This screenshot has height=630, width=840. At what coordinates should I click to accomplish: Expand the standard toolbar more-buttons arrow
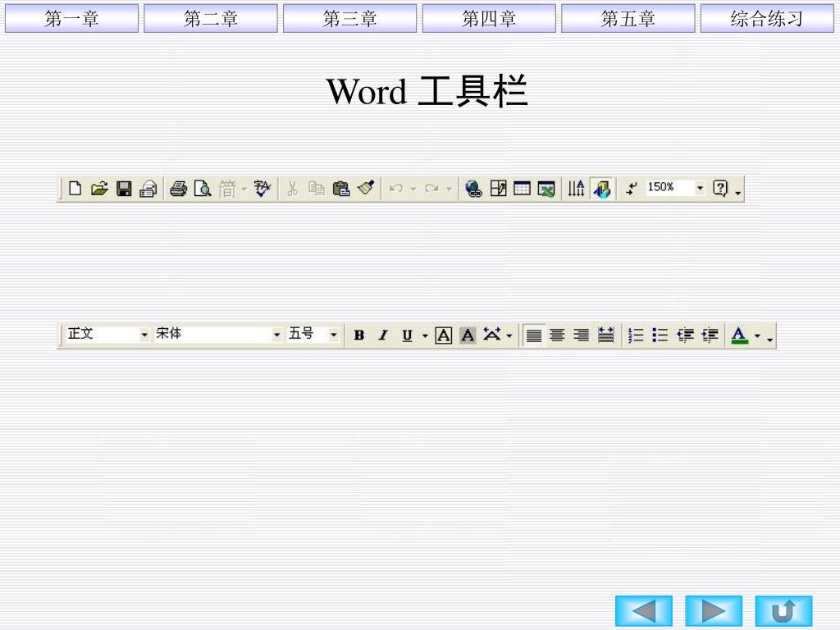[x=738, y=192]
